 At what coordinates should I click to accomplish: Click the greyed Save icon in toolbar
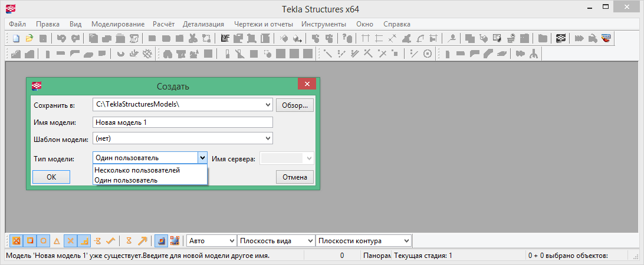pyautogui.click(x=43, y=38)
